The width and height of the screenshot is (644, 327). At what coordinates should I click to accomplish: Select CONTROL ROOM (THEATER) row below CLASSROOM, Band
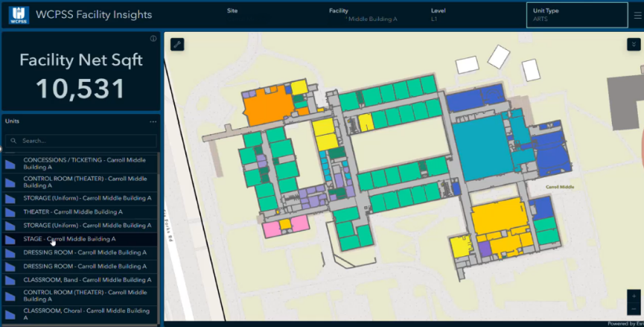point(80,296)
